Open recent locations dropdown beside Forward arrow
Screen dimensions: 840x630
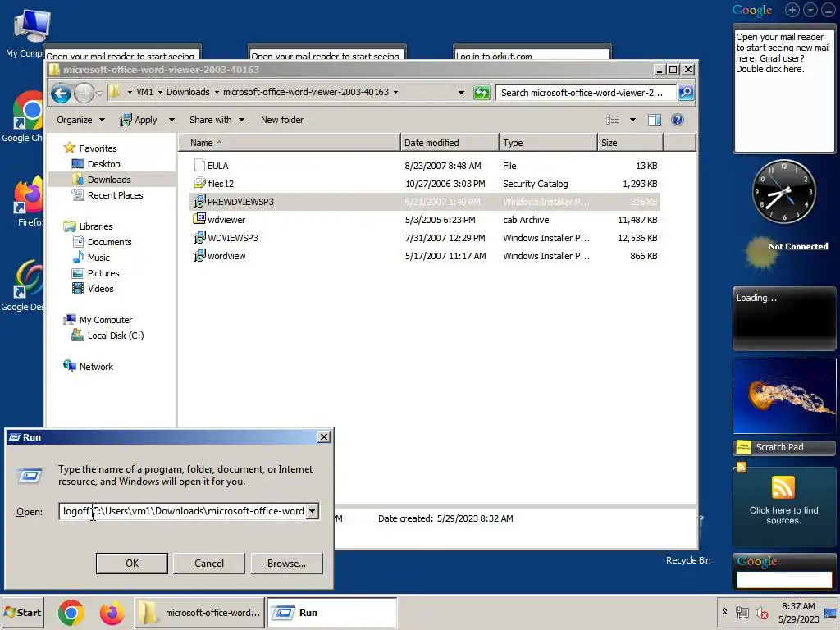point(99,94)
